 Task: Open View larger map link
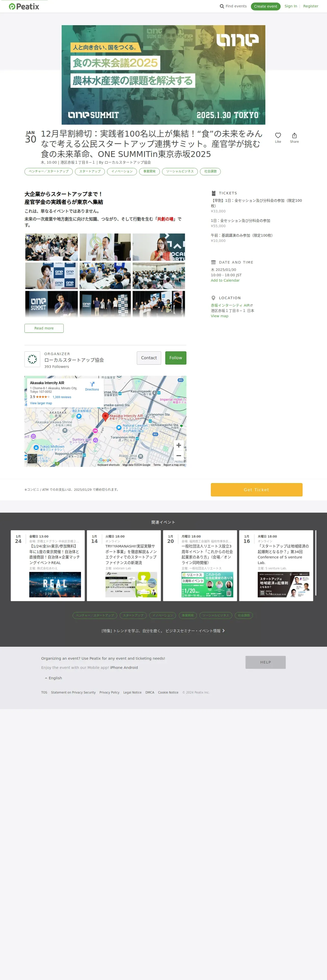[x=41, y=403]
